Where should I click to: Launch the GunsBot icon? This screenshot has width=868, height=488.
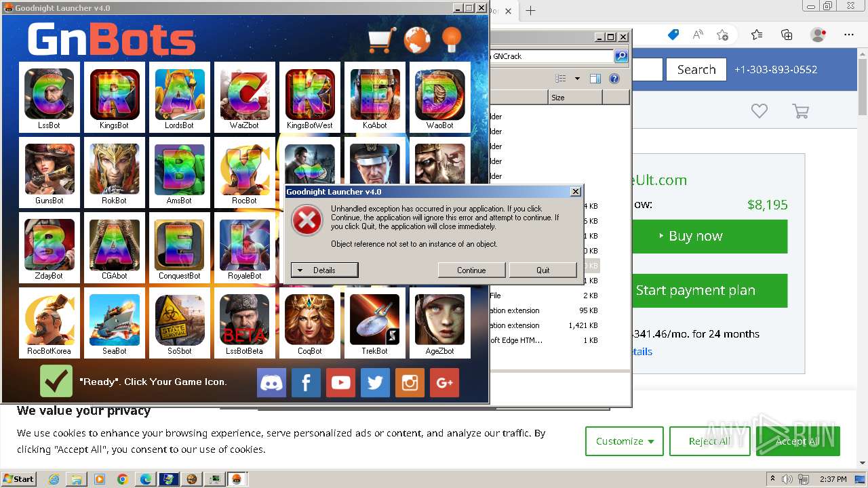coord(49,172)
